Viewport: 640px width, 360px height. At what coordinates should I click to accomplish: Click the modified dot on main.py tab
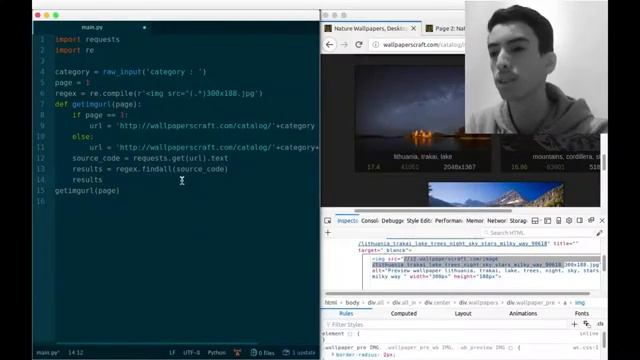tap(144, 28)
